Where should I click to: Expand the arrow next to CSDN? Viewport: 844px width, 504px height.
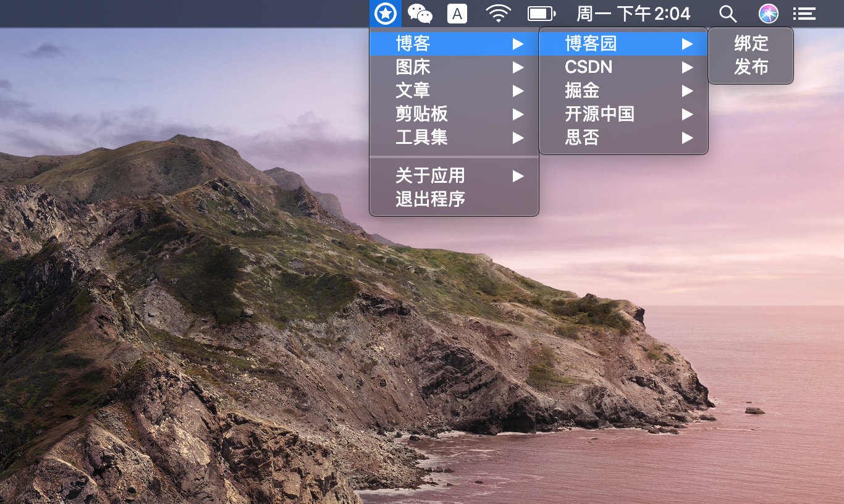(687, 67)
